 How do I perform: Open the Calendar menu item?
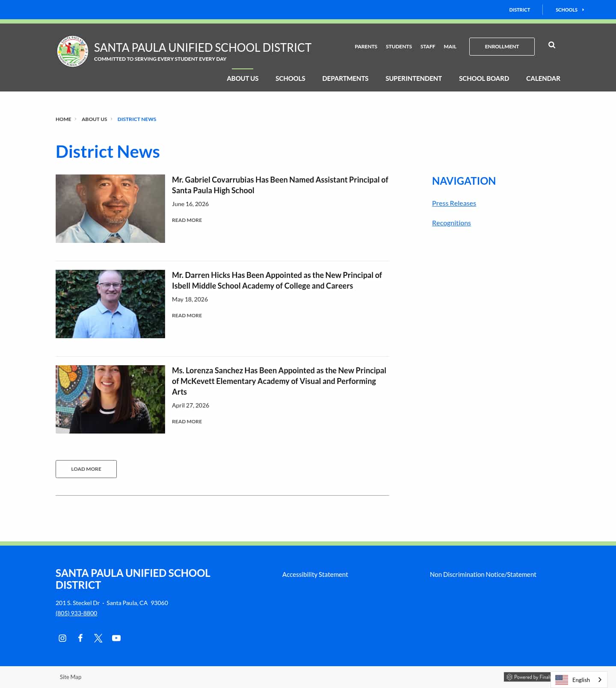click(543, 78)
